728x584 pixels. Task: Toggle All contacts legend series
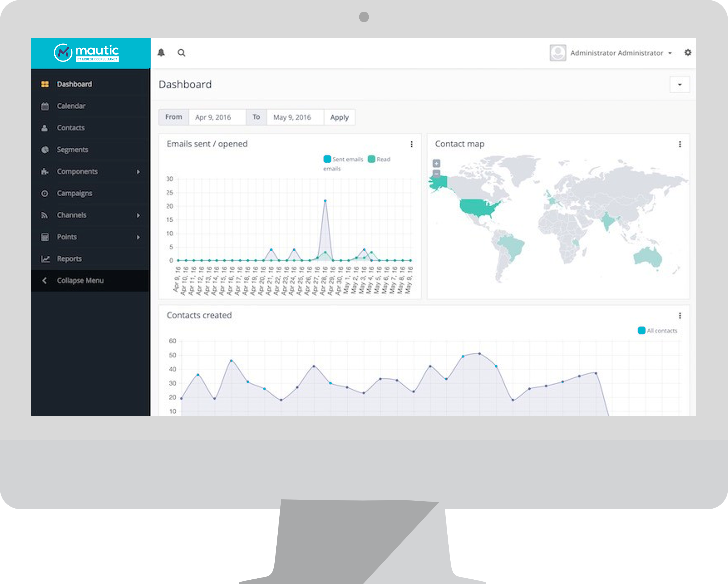click(657, 331)
